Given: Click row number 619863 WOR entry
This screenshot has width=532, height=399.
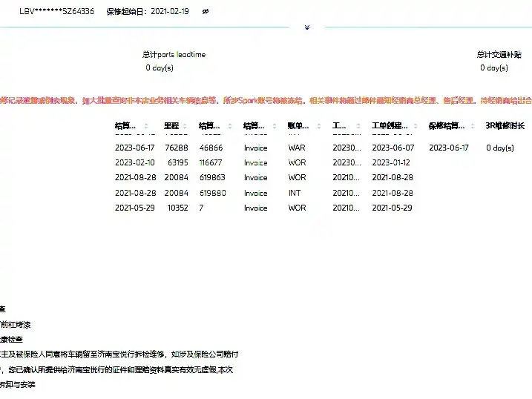Looking at the screenshot, I should (315, 178).
